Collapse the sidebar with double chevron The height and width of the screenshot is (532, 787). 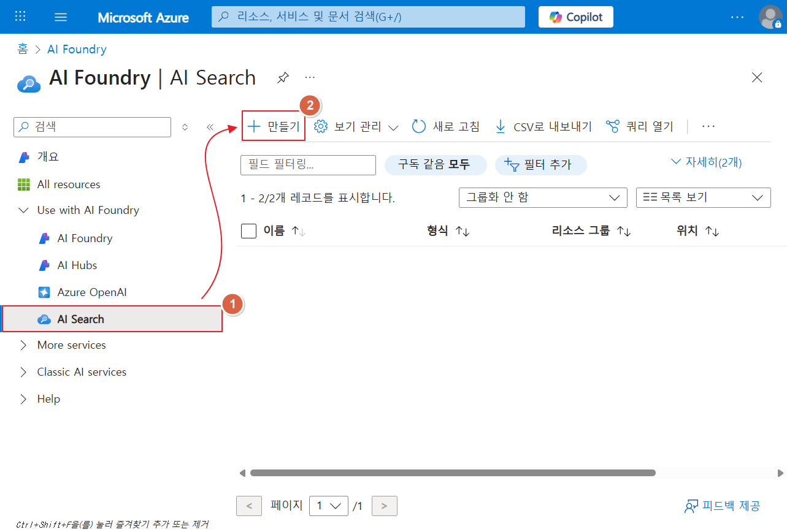(x=210, y=127)
